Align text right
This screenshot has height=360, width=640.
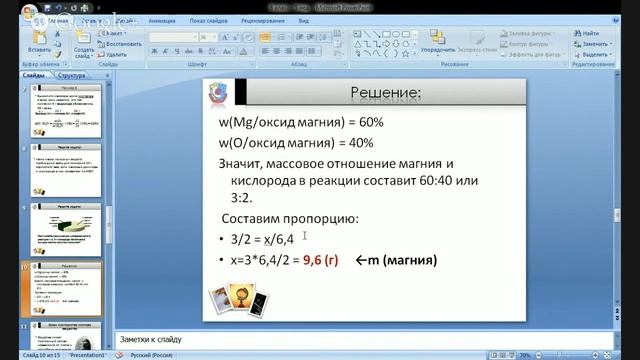pyautogui.click(x=288, y=51)
